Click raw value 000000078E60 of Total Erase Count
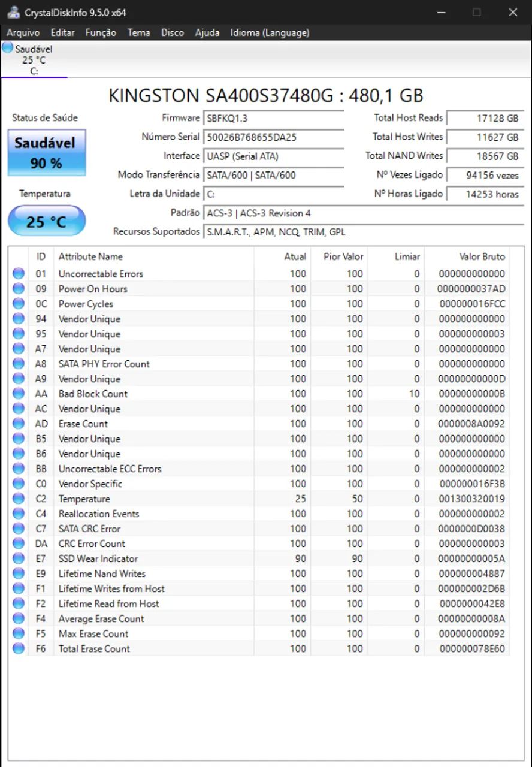The image size is (532, 767). [472, 648]
